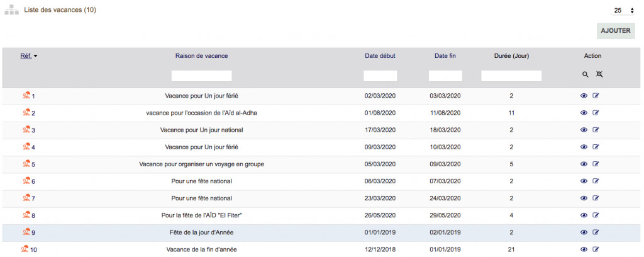Image resolution: width=644 pixels, height=257 pixels.
Task: Click the vacation icon beside reference 3
Action: point(26,130)
